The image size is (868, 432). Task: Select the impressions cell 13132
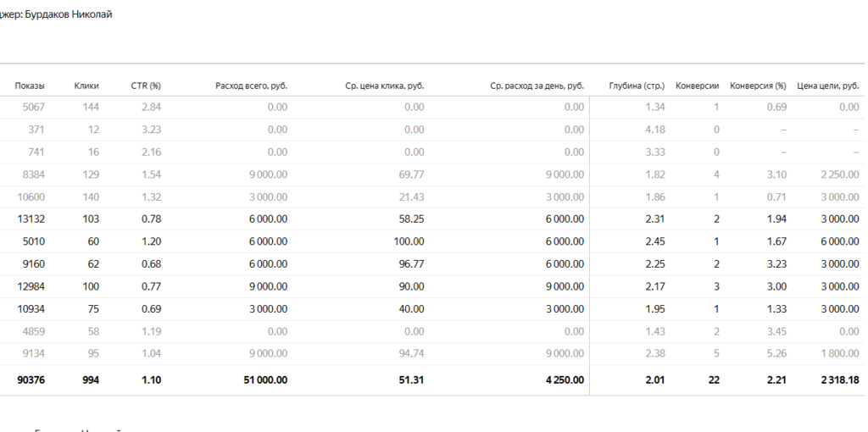click(31, 219)
